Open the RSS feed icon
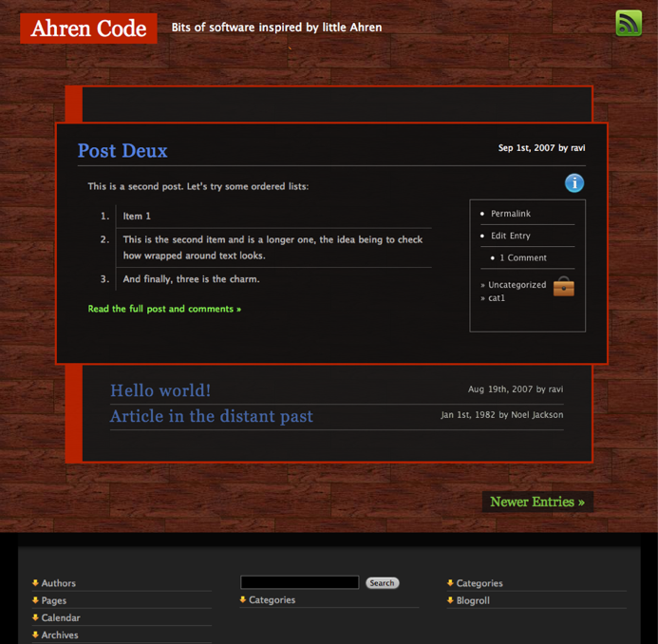This screenshot has height=644, width=658. click(x=629, y=23)
